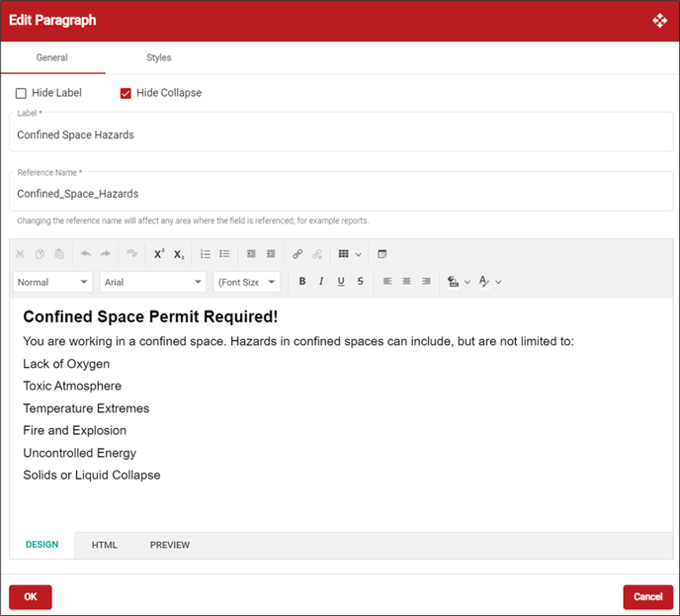Click the Remove Link icon
This screenshot has width=680, height=616.
pos(317,254)
